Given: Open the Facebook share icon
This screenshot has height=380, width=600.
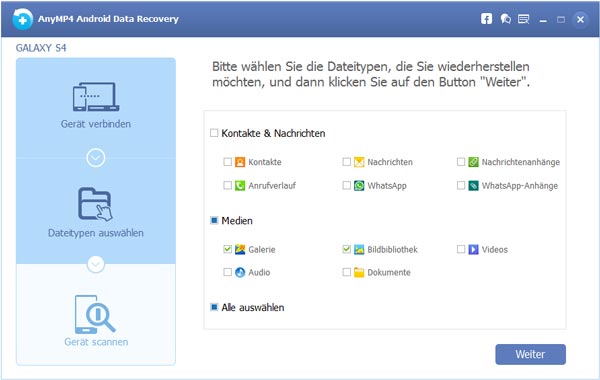Looking at the screenshot, I should [x=486, y=19].
